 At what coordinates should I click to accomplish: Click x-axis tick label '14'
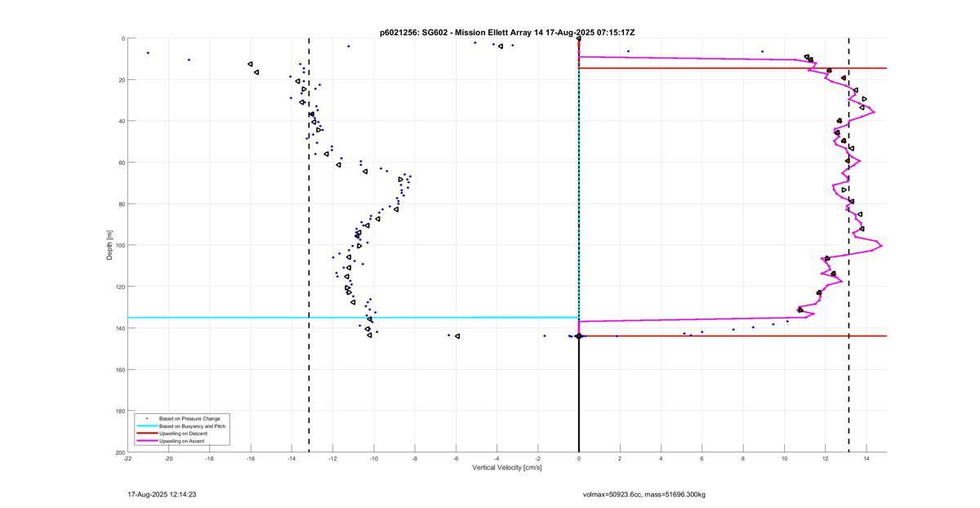866,458
